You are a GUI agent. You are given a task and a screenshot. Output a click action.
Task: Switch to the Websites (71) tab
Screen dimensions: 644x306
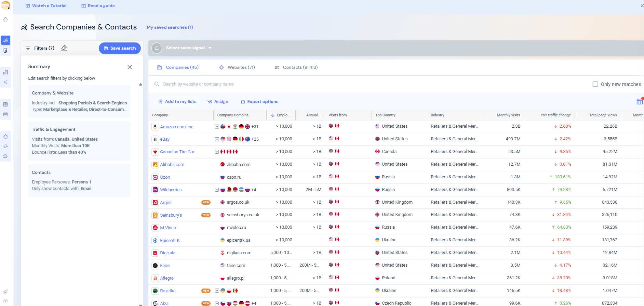pos(237,67)
